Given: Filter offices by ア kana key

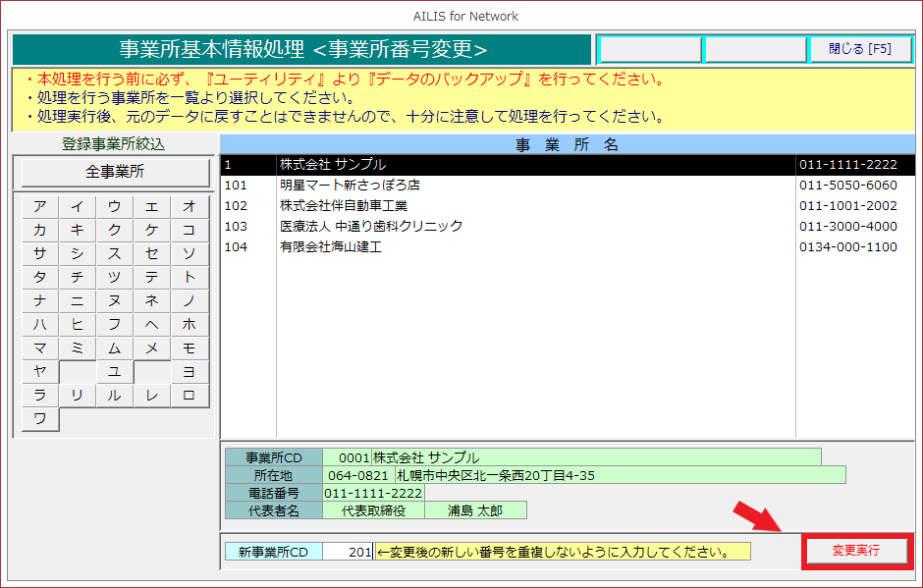Looking at the screenshot, I should click(40, 207).
